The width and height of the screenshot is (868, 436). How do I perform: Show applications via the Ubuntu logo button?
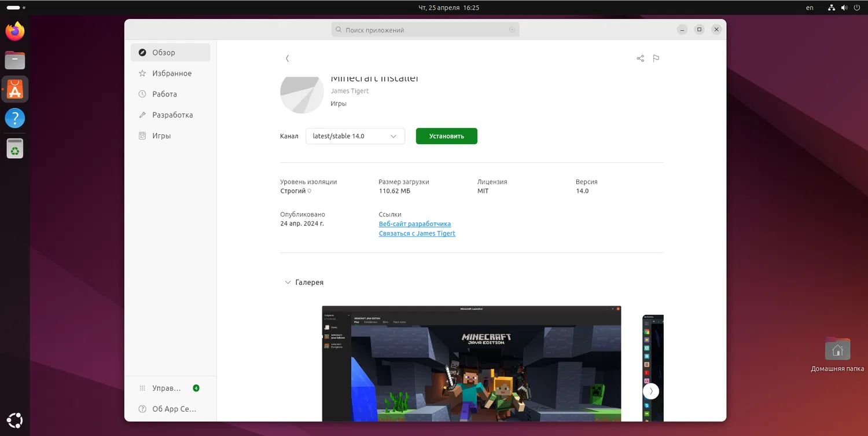point(15,420)
